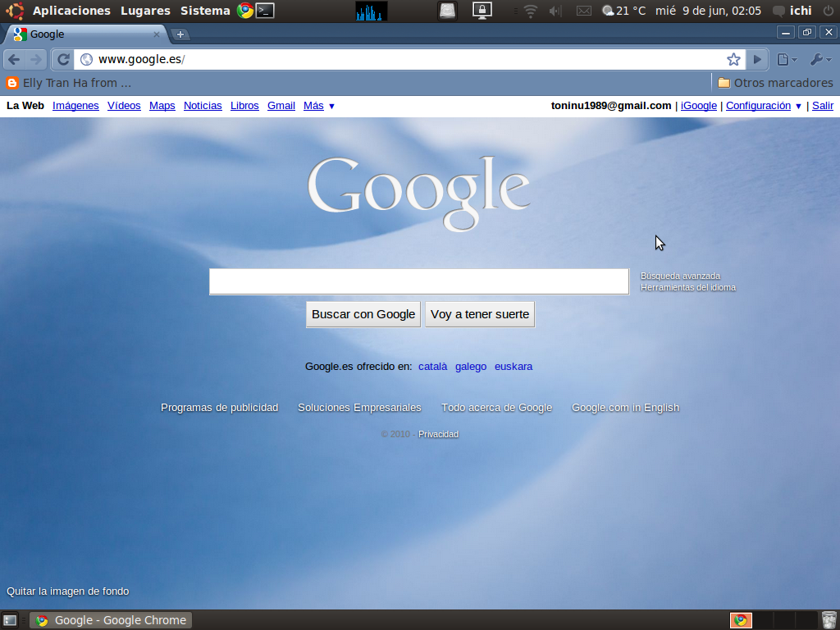840x630 pixels.
Task: Focus the Google search text box
Action: pyautogui.click(x=419, y=282)
